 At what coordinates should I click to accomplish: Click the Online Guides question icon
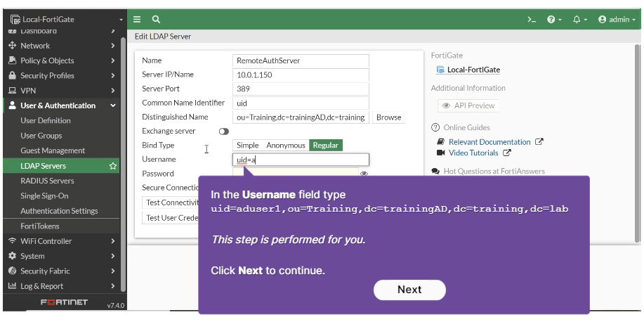point(435,127)
